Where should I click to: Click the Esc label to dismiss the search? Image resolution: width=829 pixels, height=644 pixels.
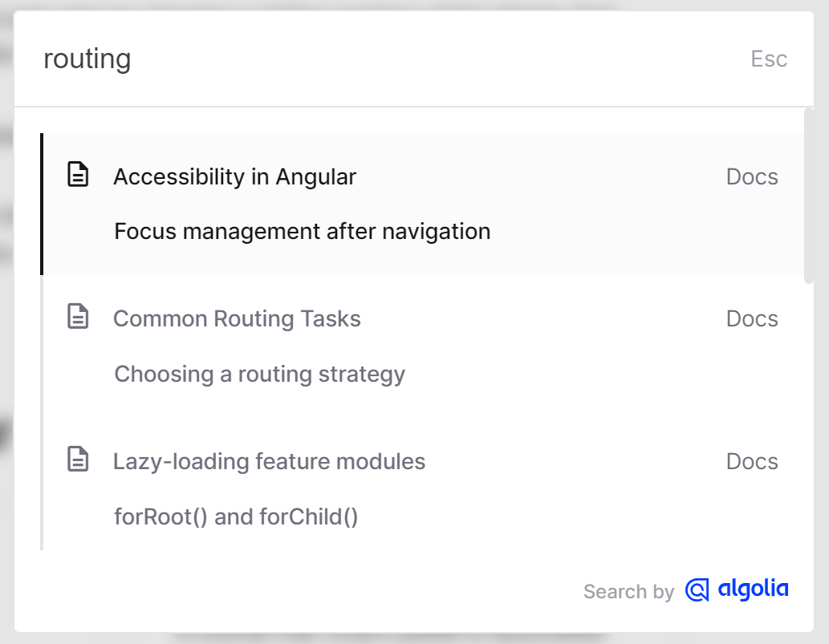pos(768,59)
